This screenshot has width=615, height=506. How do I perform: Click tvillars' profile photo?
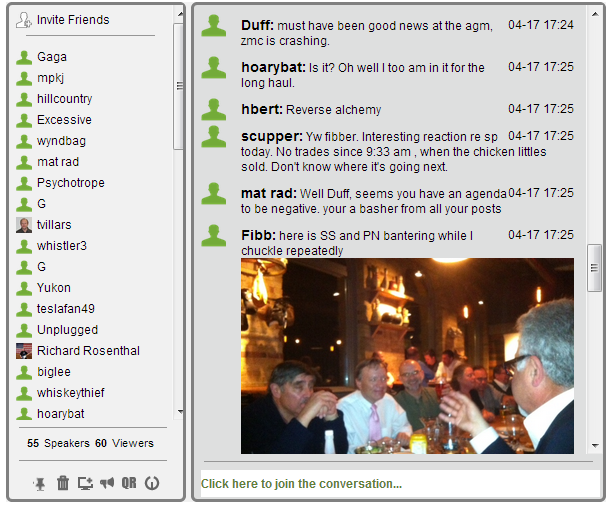click(24, 225)
